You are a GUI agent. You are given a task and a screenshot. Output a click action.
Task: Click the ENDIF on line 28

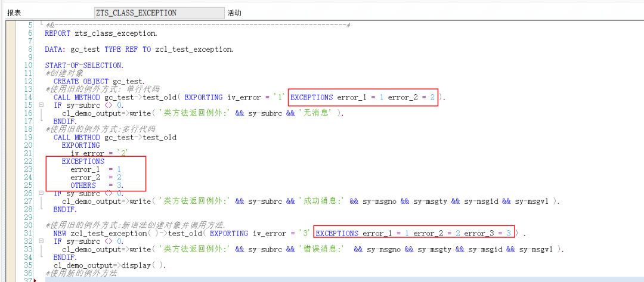click(65, 209)
